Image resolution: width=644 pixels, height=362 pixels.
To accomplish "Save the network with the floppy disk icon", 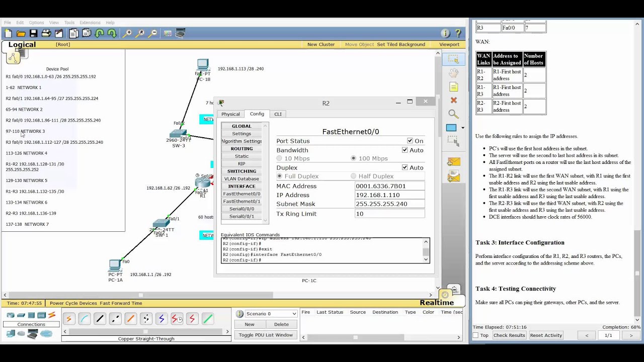I will pyautogui.click(x=33, y=34).
